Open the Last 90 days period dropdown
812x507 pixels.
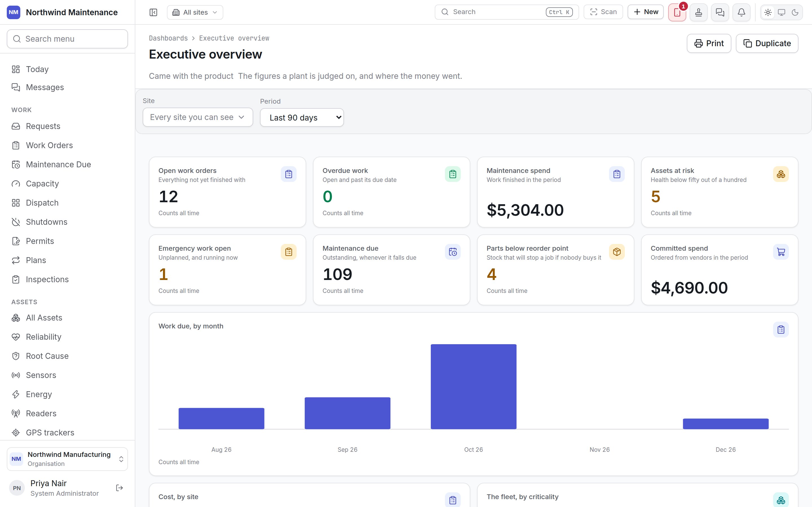[x=302, y=117]
